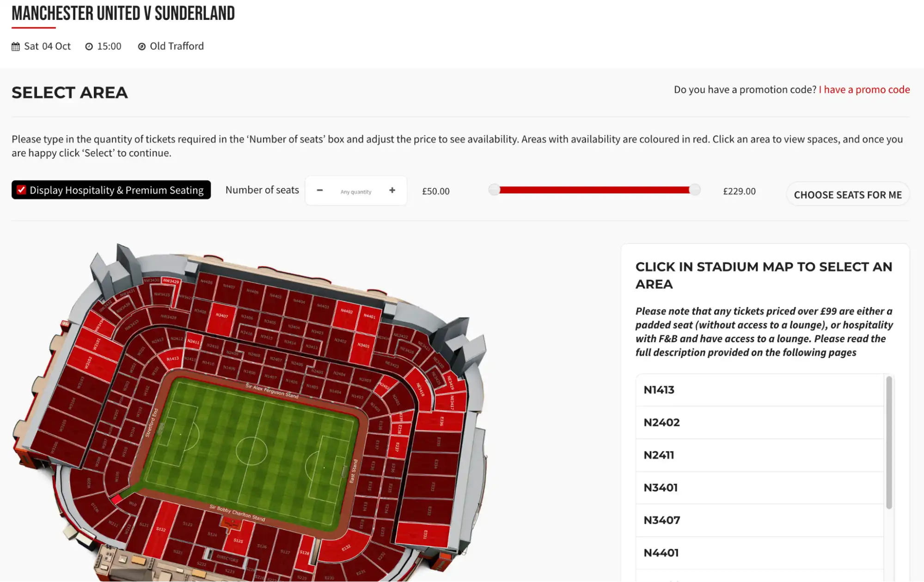Uncheck Display Hospitality & Premium Seating
This screenshot has height=582, width=924.
pyautogui.click(x=20, y=190)
